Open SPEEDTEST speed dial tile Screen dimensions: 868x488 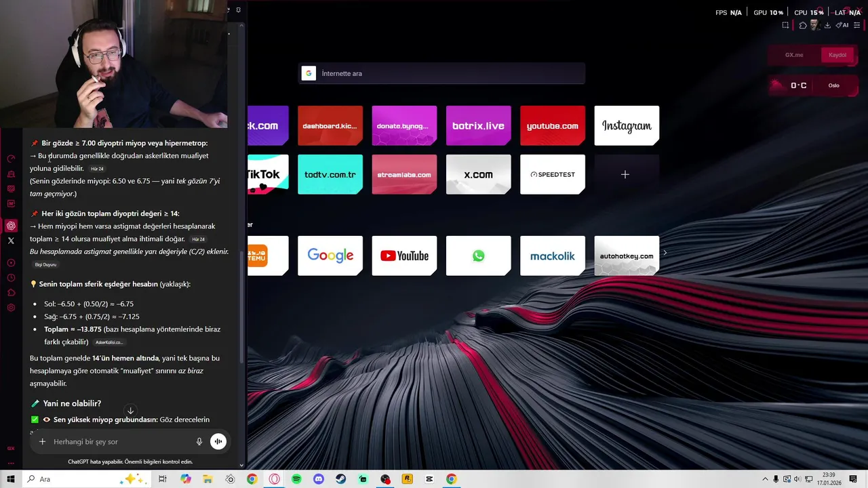pos(553,174)
